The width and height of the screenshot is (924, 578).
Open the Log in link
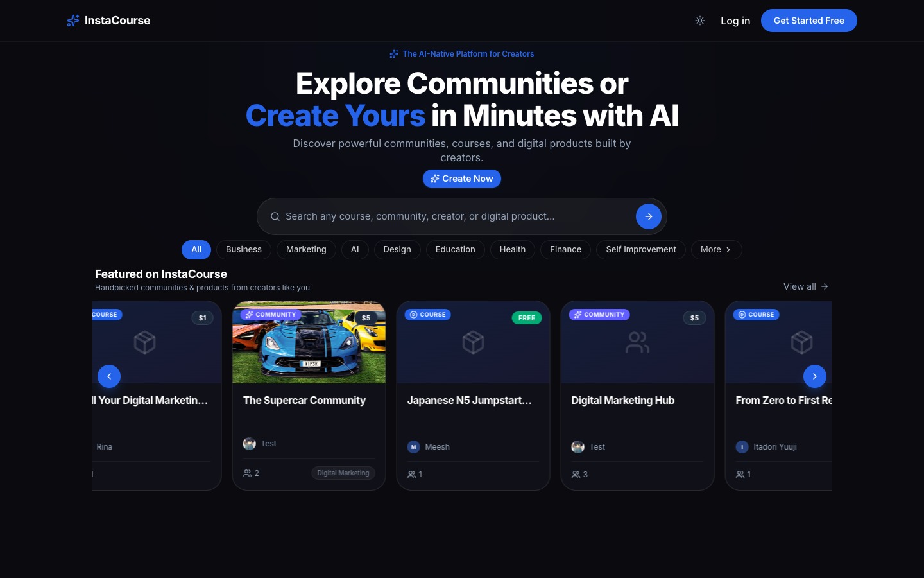735,21
